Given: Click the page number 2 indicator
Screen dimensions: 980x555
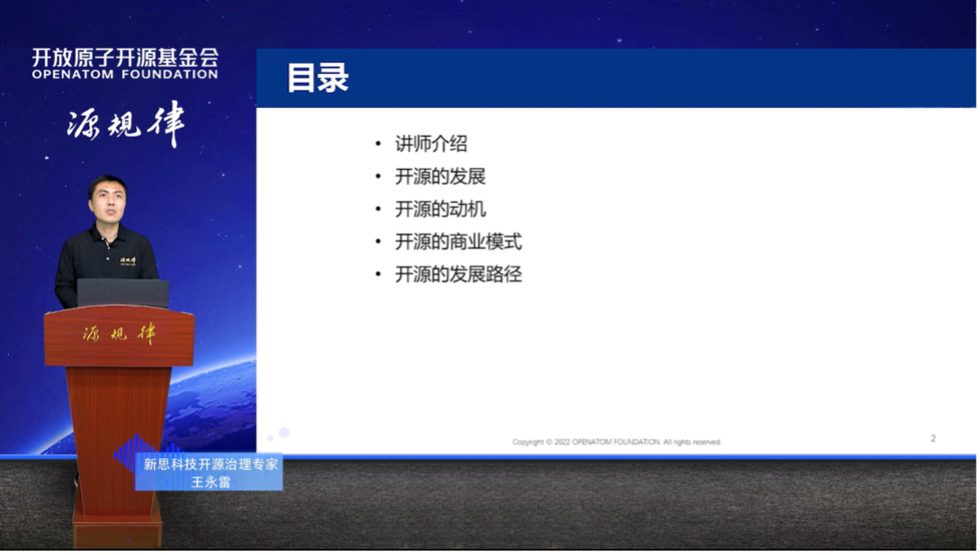Looking at the screenshot, I should [x=931, y=438].
